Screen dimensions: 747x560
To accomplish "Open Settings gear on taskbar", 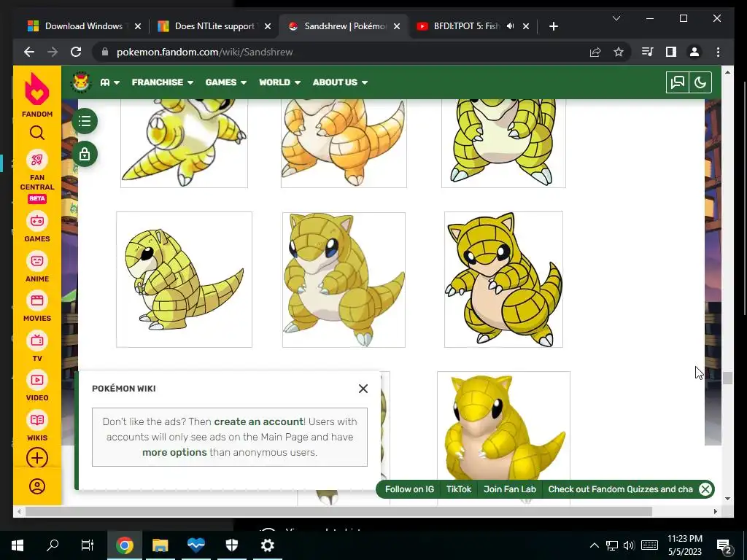I will [267, 545].
